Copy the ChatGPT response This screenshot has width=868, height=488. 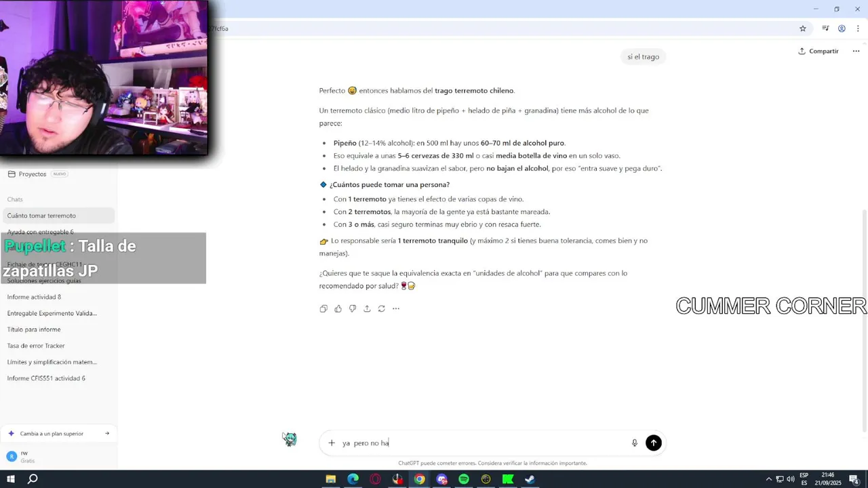point(323,308)
